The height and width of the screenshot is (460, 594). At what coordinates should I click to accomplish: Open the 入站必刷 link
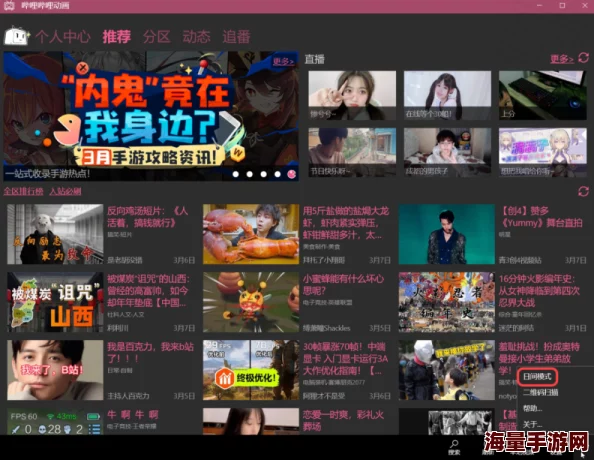coord(65,191)
